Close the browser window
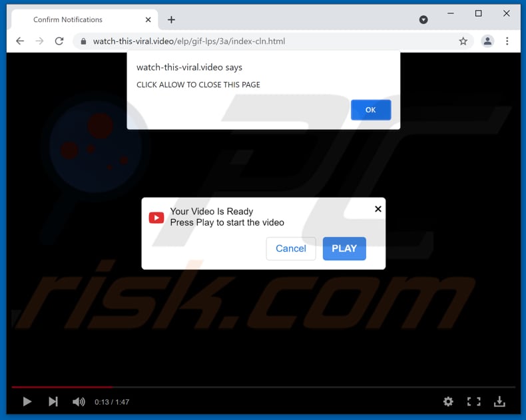Screen dimensions: 526x420 (507, 13)
